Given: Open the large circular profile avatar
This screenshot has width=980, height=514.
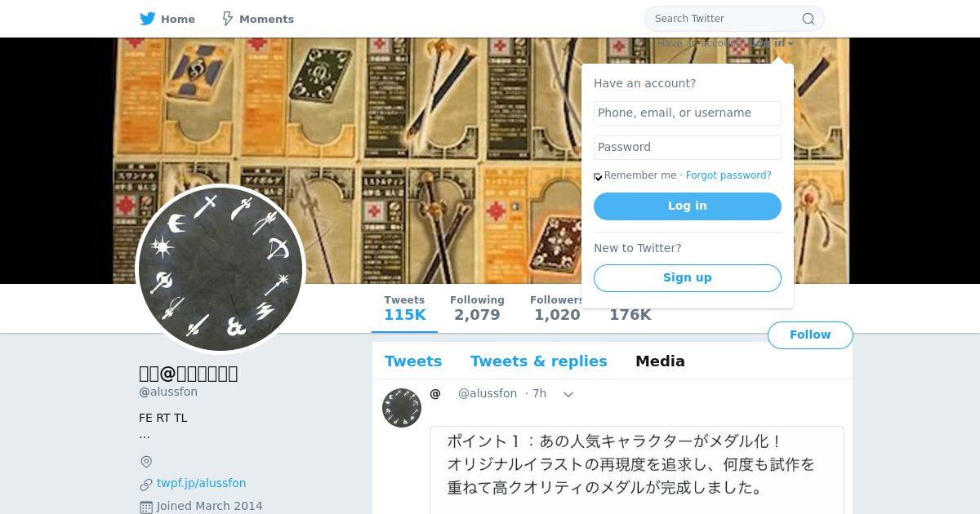Looking at the screenshot, I should pyautogui.click(x=220, y=269).
